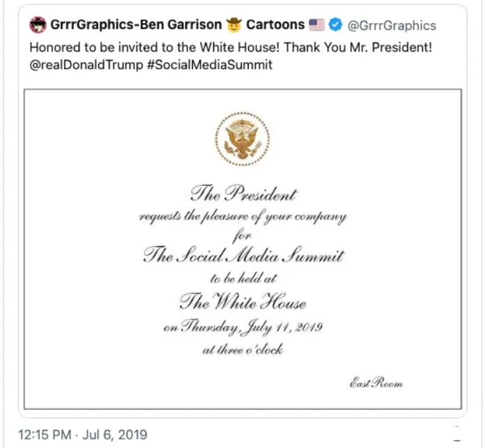Click the cowboy hat emoji in name

[x=233, y=25]
